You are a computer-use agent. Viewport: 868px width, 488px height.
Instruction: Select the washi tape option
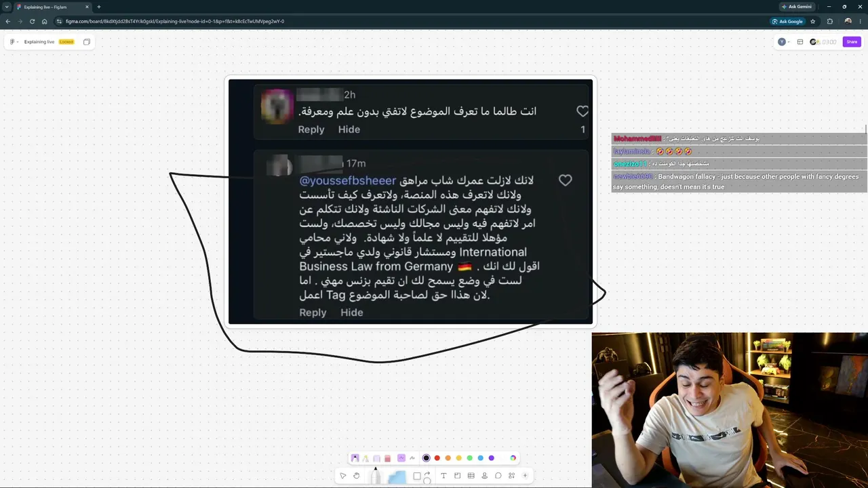point(376,458)
